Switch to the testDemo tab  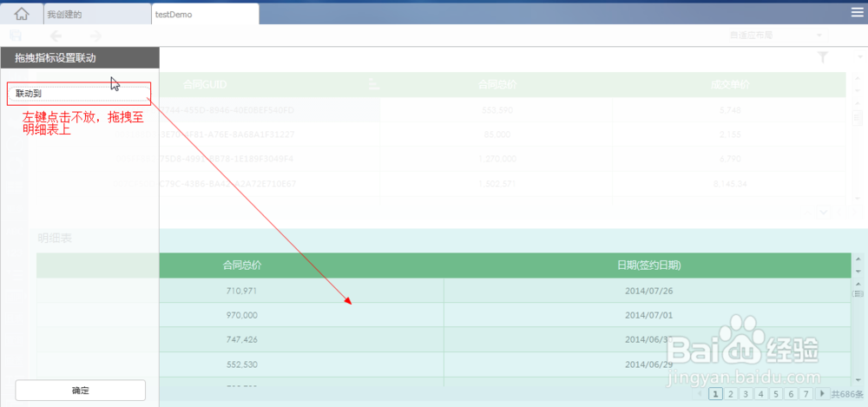[x=205, y=15]
